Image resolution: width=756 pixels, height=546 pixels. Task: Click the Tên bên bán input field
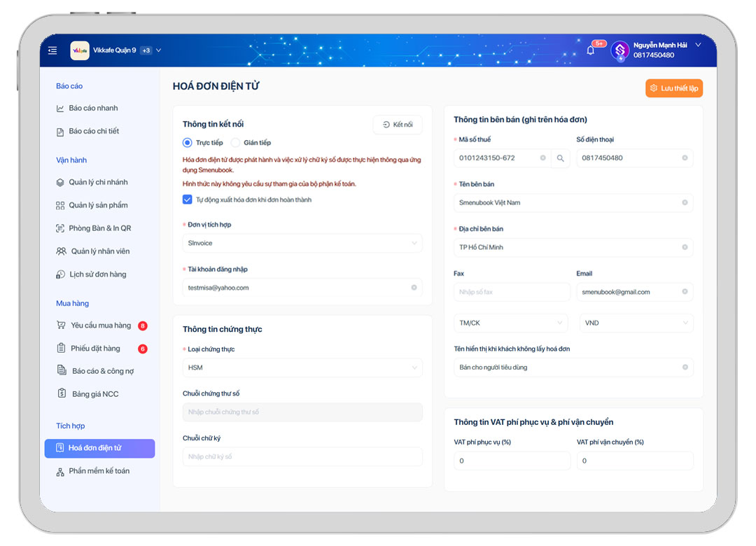573,202
